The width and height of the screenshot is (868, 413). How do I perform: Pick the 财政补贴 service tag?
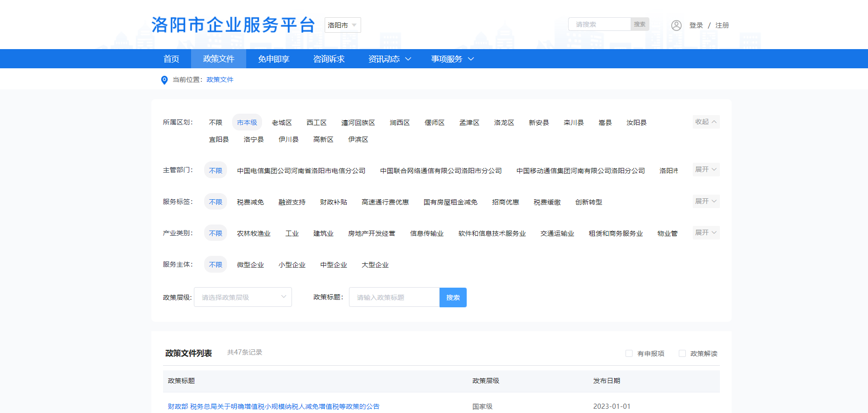click(333, 202)
